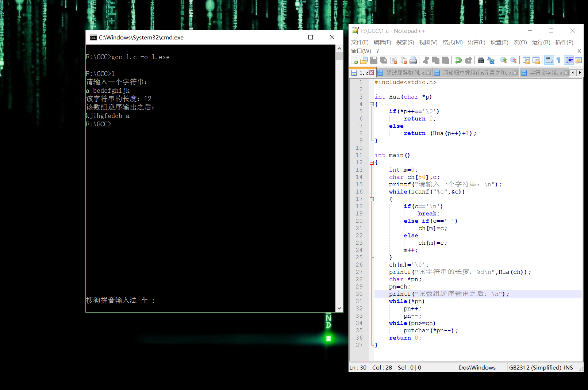Collapse the Hua function fold marker

[x=372, y=104]
